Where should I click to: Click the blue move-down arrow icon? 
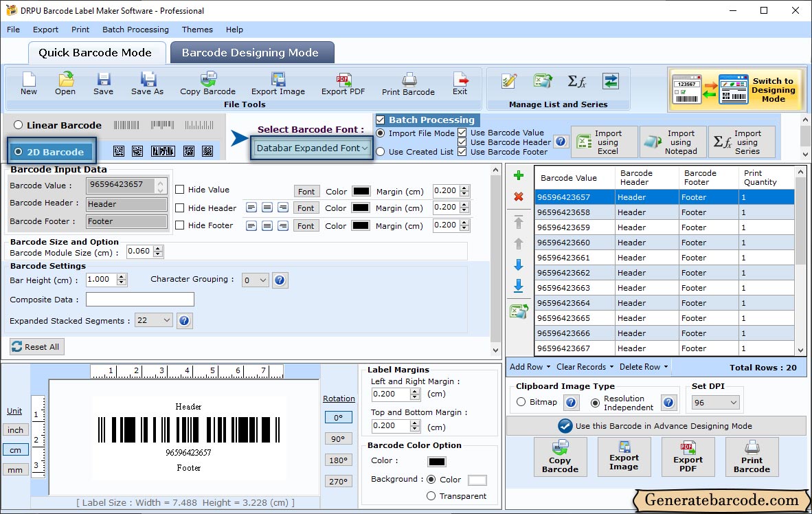pyautogui.click(x=519, y=265)
